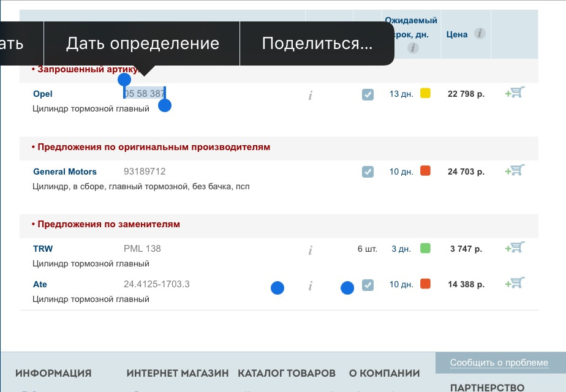566x392 pixels.
Task: Click the Цена column header
Action: (x=456, y=35)
